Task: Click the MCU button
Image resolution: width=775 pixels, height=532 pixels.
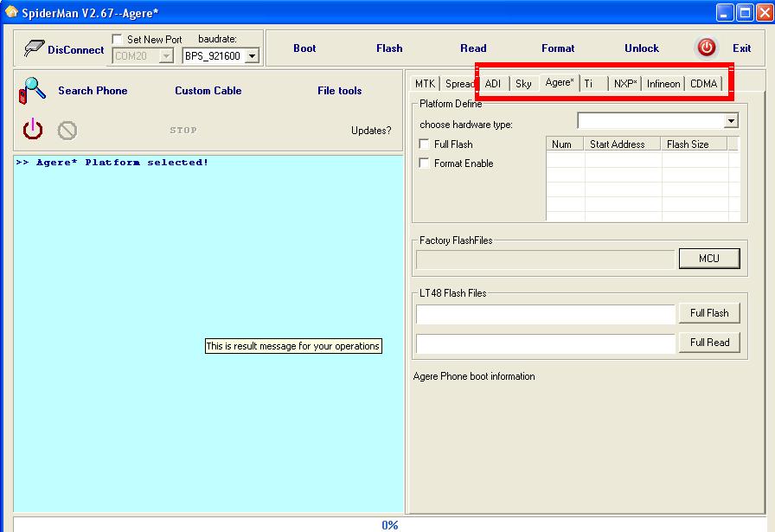Action: pyautogui.click(x=708, y=258)
